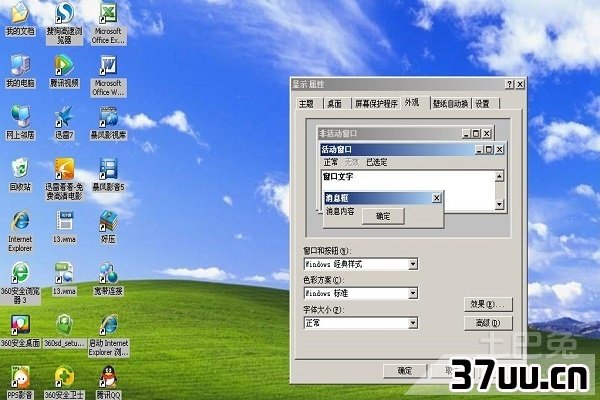Image resolution: width=600 pixels, height=400 pixels.
Task: Select the 360安全浏览器 3 icon
Action: [20, 283]
